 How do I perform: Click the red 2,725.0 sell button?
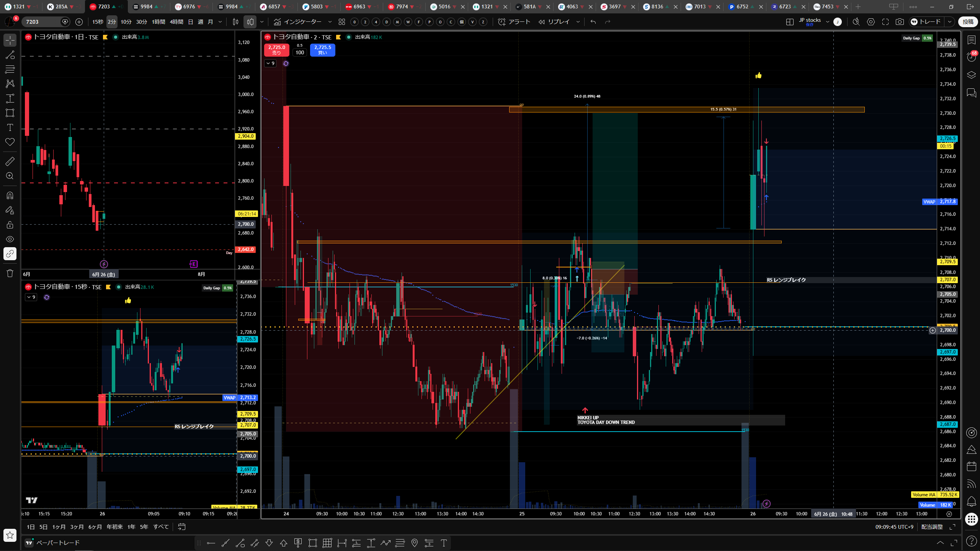click(276, 50)
